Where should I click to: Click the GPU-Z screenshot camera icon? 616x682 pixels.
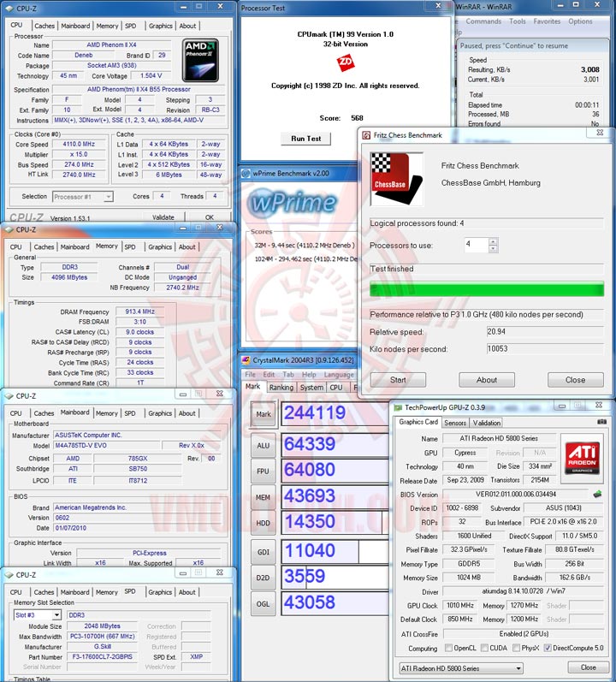(x=601, y=422)
